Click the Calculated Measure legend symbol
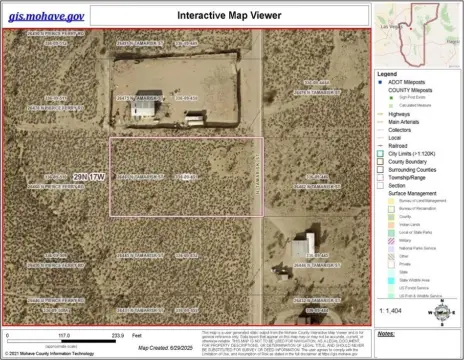 pyautogui.click(x=391, y=106)
